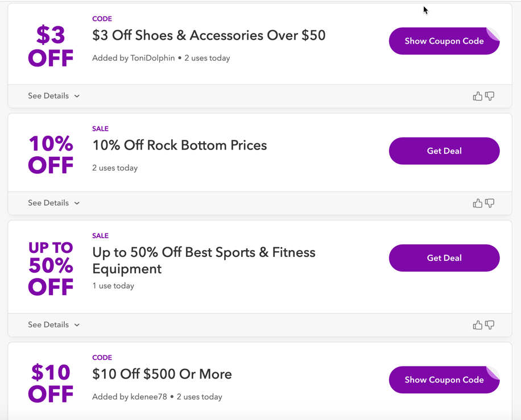This screenshot has height=420, width=521.
Task: Click the $10 OFF discount badge
Action: 51,384
